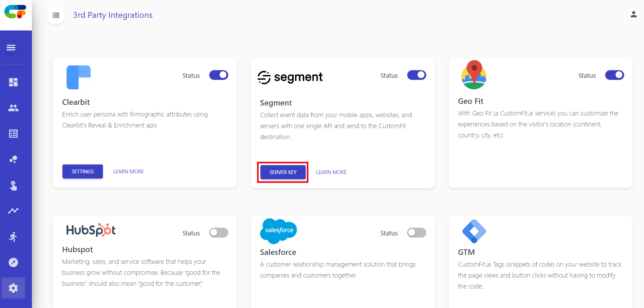Open the user account profile icon
Image resolution: width=644 pixels, height=308 pixels.
click(634, 14)
